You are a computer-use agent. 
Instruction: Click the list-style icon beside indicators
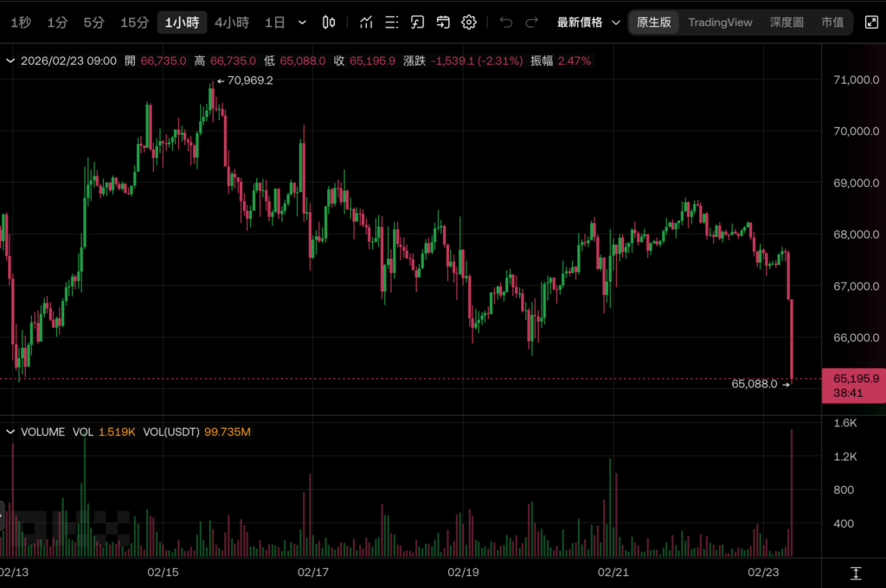click(392, 22)
